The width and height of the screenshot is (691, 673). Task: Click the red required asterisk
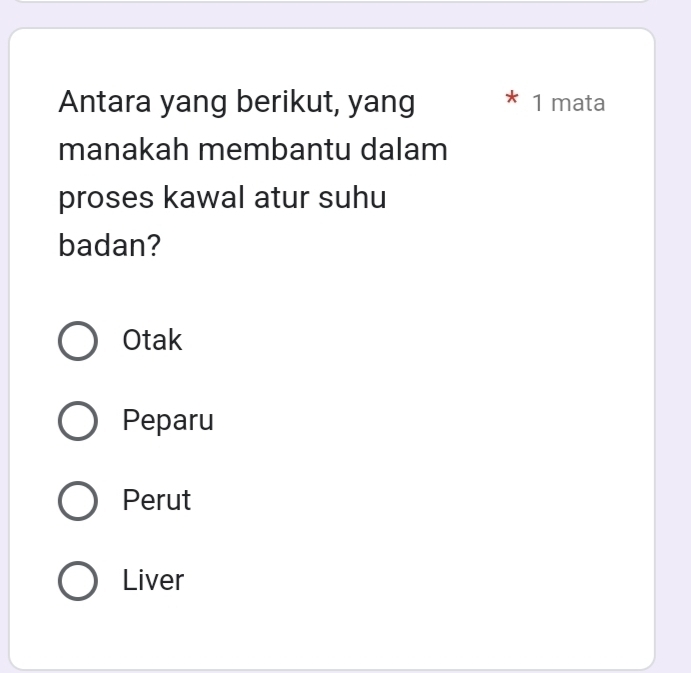512,101
